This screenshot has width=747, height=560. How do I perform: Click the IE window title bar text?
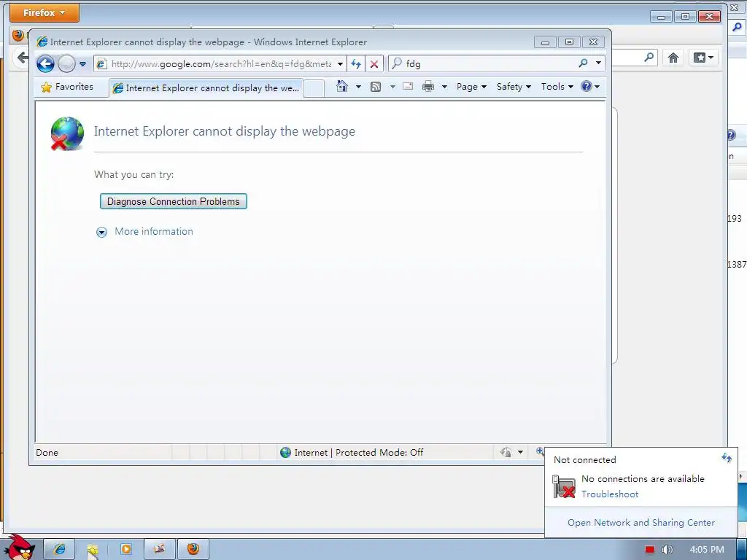pyautogui.click(x=209, y=42)
